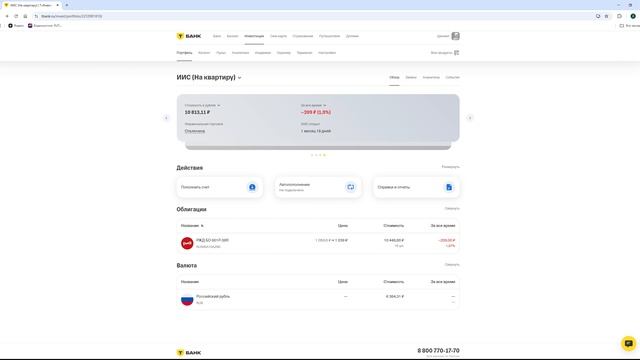Open the 'За все время' period dropdown
640x360 pixels.
(x=313, y=105)
